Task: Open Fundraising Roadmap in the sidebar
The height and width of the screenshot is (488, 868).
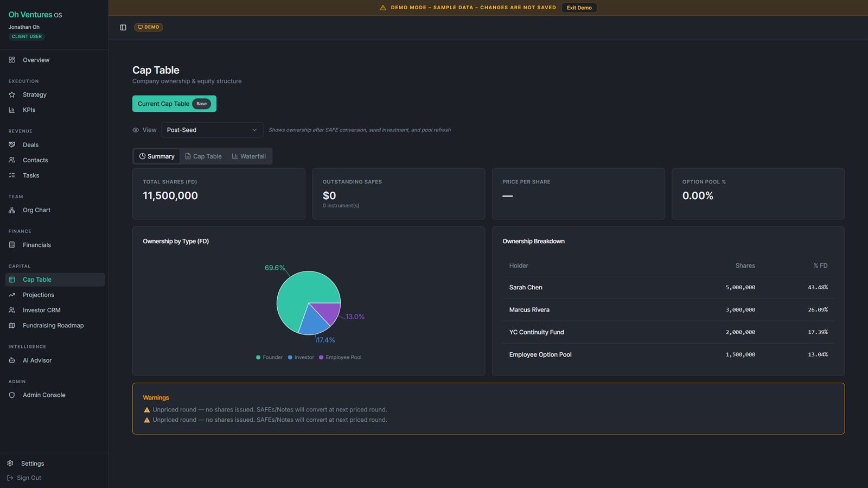Action: (54, 325)
